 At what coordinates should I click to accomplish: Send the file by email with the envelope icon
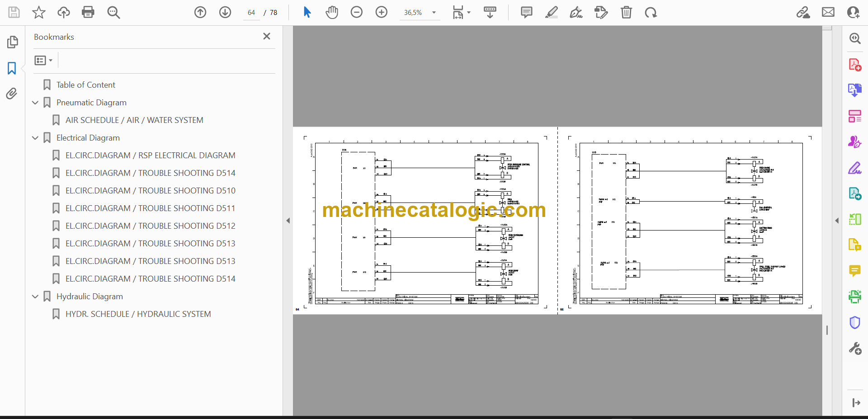(828, 12)
